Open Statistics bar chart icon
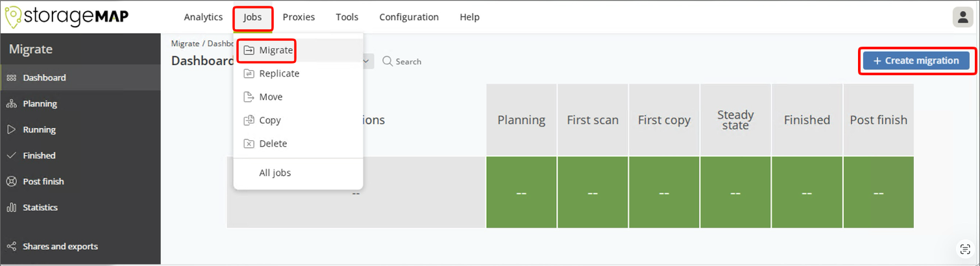This screenshot has width=980, height=266. tap(11, 208)
